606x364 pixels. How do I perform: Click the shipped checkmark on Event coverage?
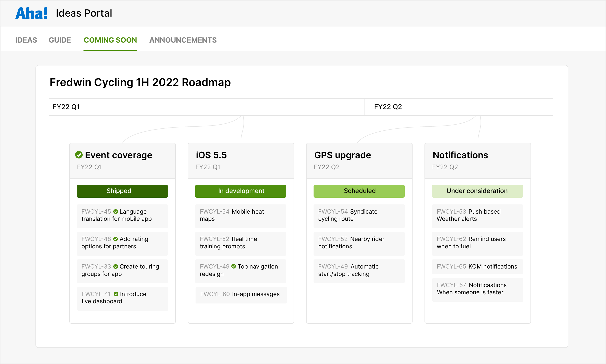pos(79,155)
